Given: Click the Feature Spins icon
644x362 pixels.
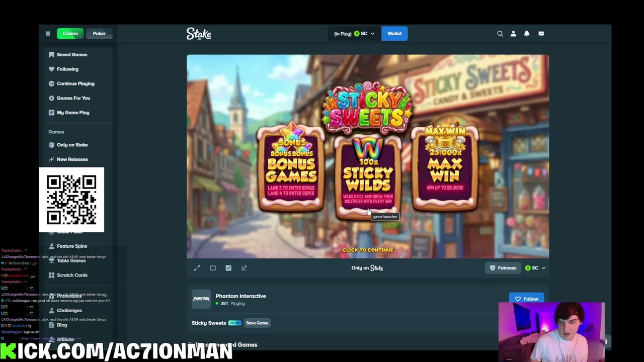Looking at the screenshot, I should [51, 246].
